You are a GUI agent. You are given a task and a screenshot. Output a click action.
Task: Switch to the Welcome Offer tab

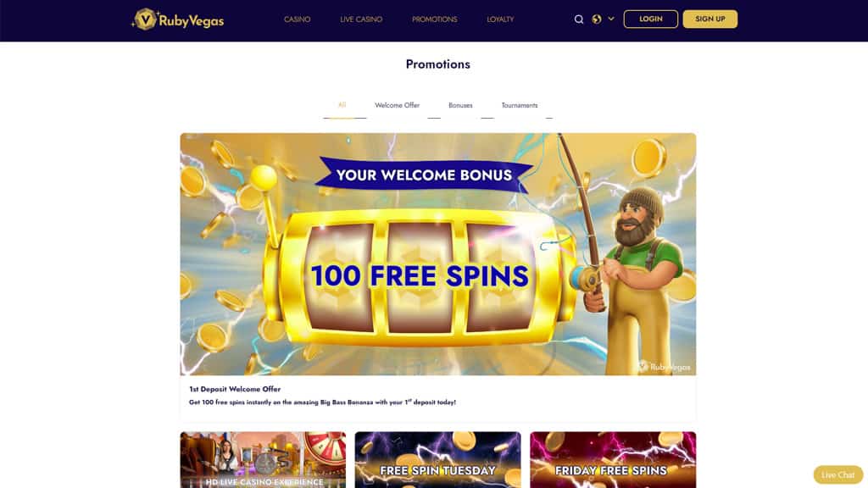[397, 105]
